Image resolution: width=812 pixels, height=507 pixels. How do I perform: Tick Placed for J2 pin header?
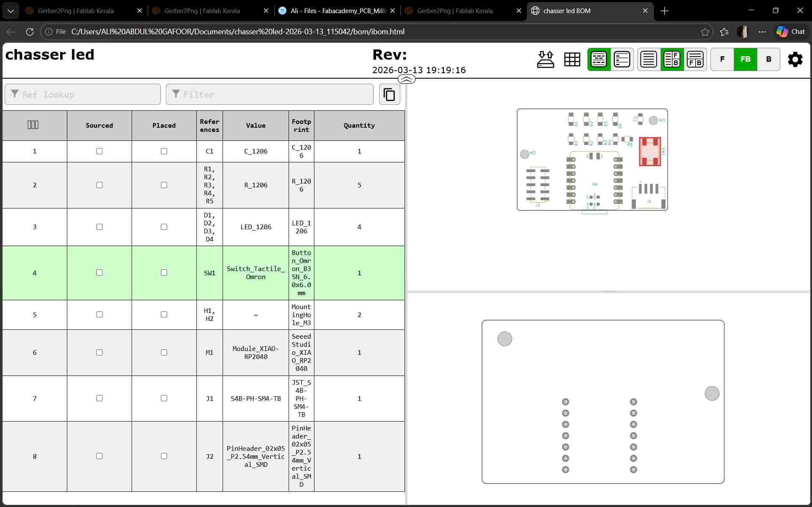tap(164, 456)
